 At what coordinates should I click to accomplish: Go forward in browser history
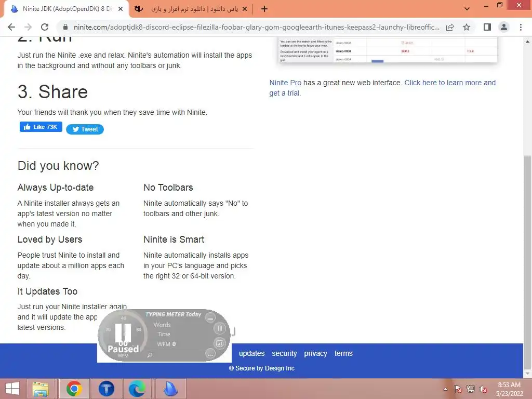point(28,27)
